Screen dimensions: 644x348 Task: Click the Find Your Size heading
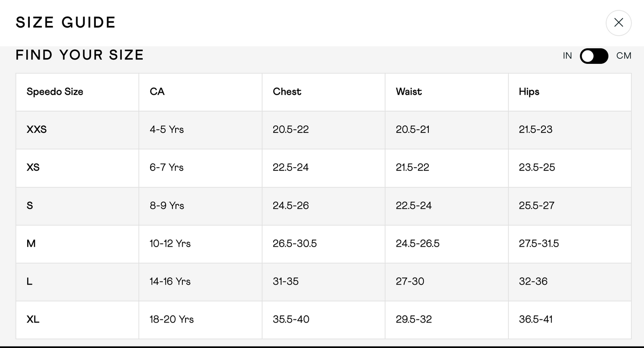click(80, 55)
